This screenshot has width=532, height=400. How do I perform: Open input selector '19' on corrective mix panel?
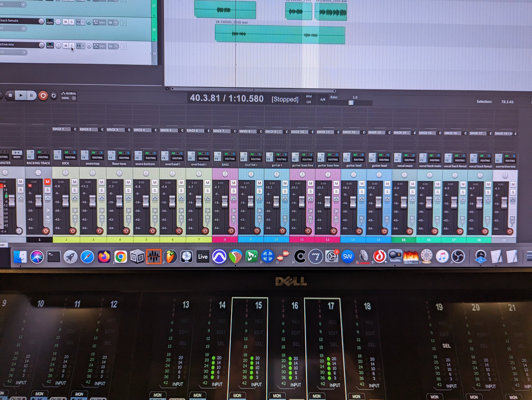[13, 52]
